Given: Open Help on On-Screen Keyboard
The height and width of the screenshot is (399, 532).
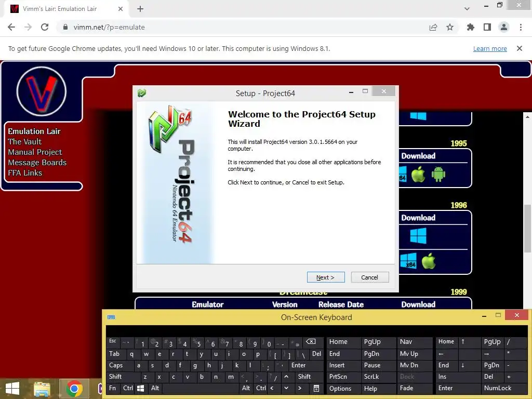Looking at the screenshot, I should point(379,388).
